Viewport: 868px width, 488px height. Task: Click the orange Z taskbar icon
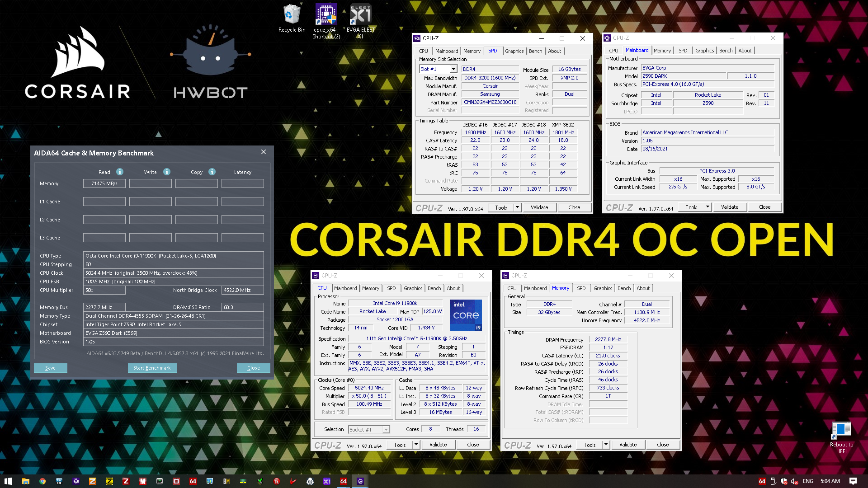[92, 481]
